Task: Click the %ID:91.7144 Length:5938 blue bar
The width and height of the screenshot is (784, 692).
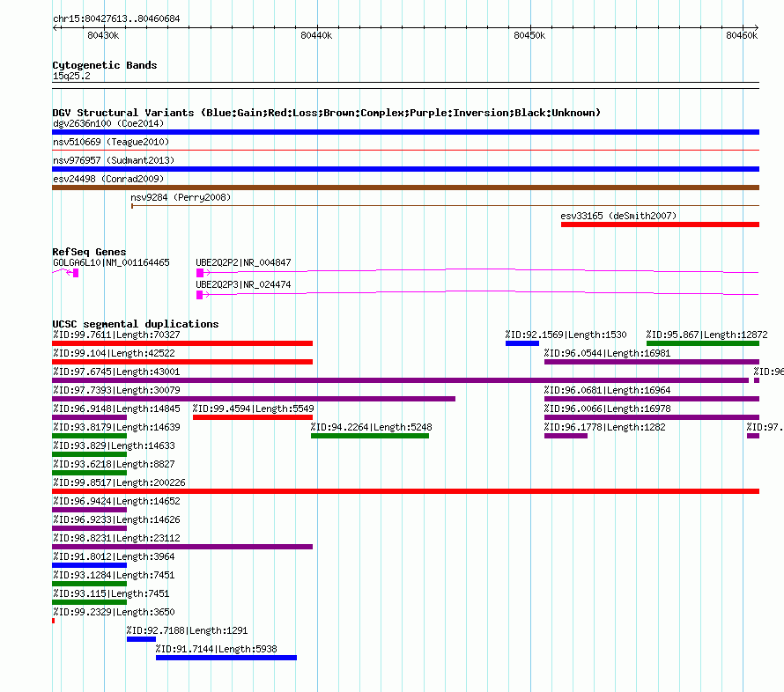Action: [x=226, y=658]
